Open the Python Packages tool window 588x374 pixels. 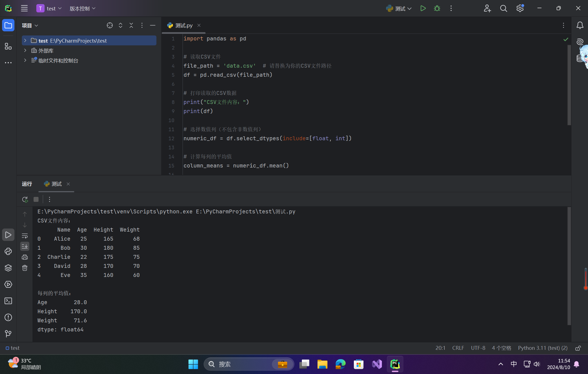[x=8, y=268]
